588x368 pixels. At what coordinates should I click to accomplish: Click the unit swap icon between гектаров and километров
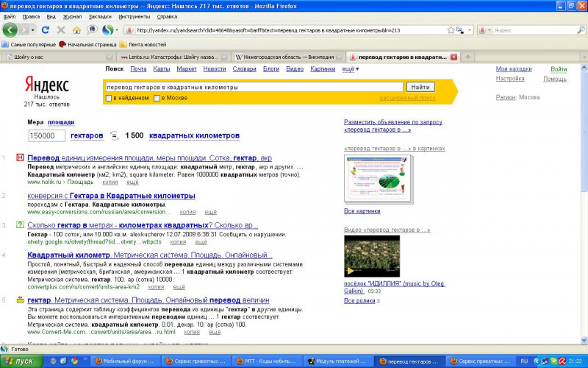click(x=114, y=136)
